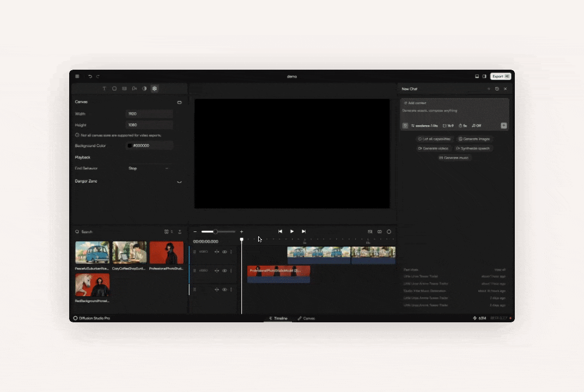Expand the Danger Zone section
Viewport: 584px width, 392px height.
179,181
